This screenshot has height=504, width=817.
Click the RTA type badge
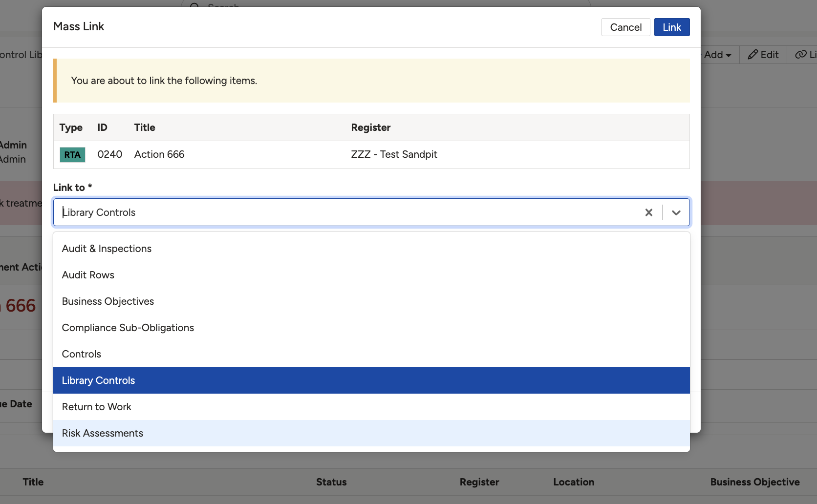72,155
